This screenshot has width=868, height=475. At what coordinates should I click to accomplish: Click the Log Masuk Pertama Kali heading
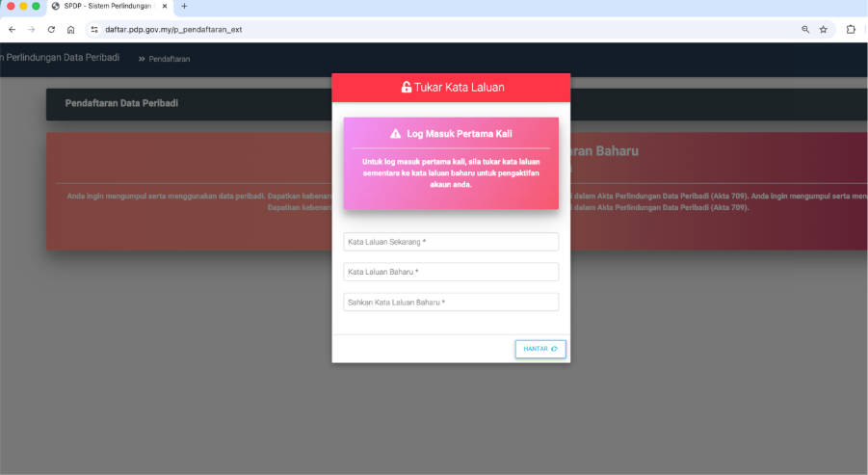point(459,133)
